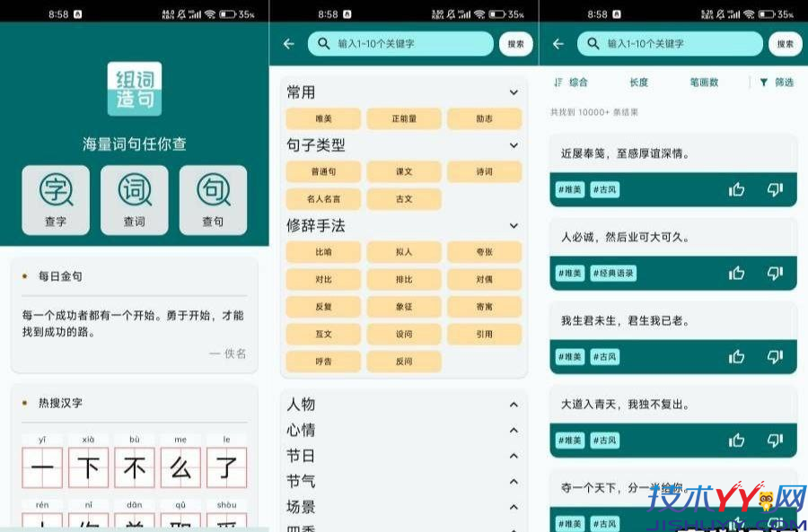Viewport: 808px width, 532px height.
Task: Like the sentence 近屡奉笺 with thumbs up
Action: (x=736, y=189)
